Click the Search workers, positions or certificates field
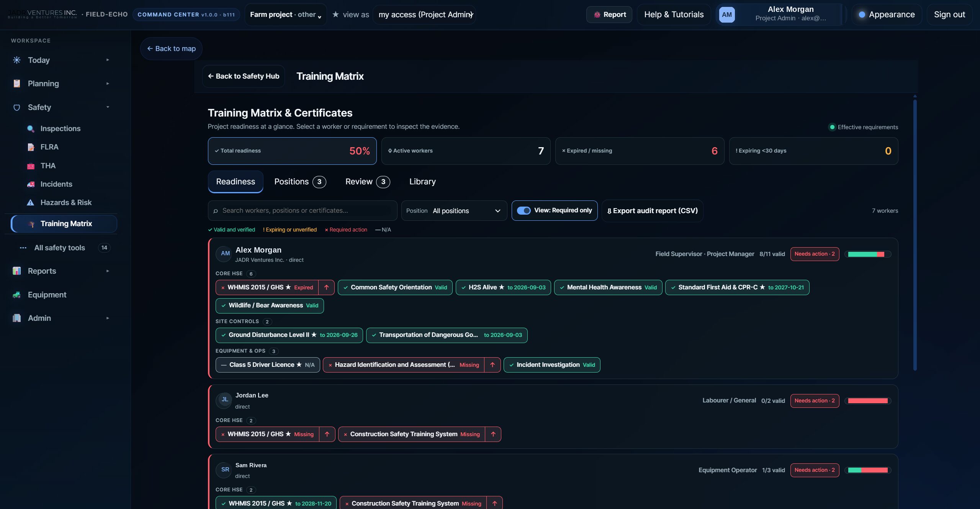Viewport: 980px width, 509px height. click(x=303, y=211)
